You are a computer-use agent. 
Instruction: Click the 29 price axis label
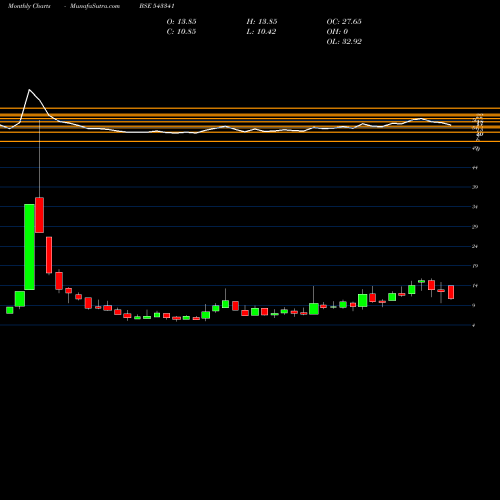pos(475,227)
